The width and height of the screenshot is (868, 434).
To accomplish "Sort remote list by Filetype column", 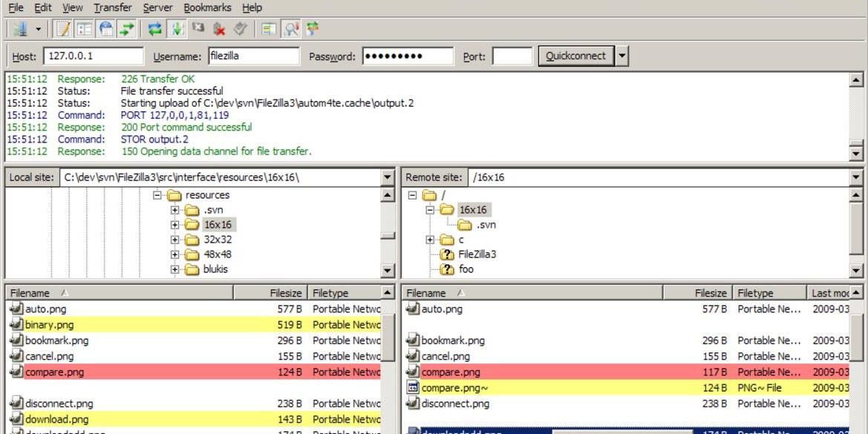I will pyautogui.click(x=769, y=293).
